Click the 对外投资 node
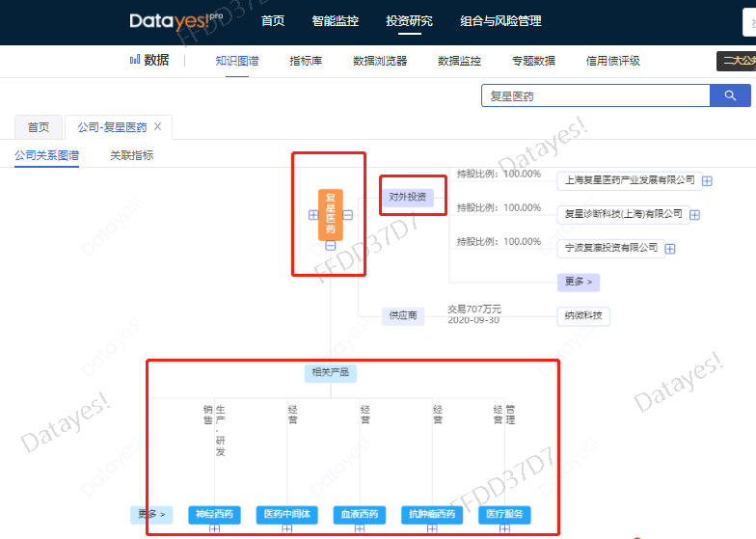 pos(408,197)
